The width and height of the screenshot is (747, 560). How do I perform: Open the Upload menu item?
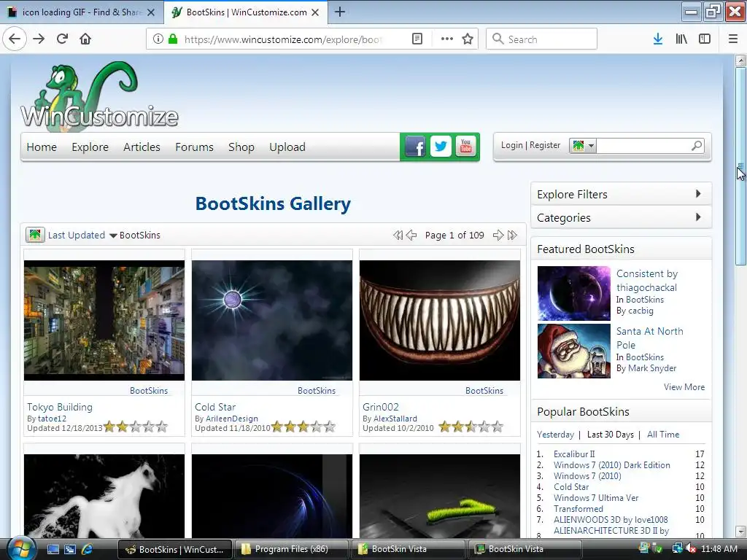(x=287, y=147)
